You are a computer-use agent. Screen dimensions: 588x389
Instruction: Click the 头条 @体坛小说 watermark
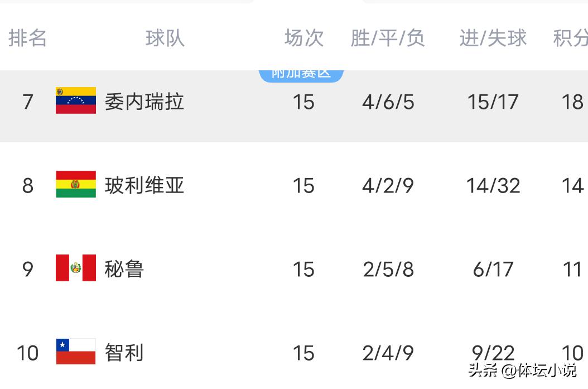pos(522,370)
